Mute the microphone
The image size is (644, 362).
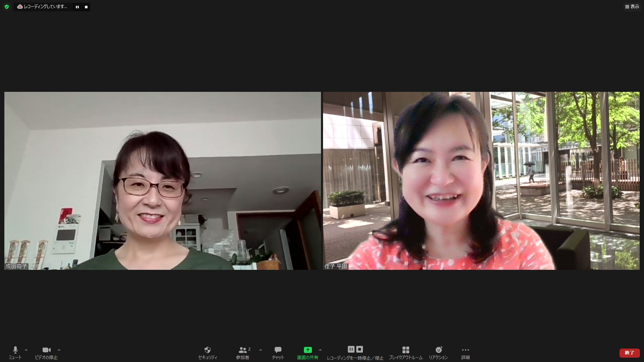pyautogui.click(x=15, y=353)
